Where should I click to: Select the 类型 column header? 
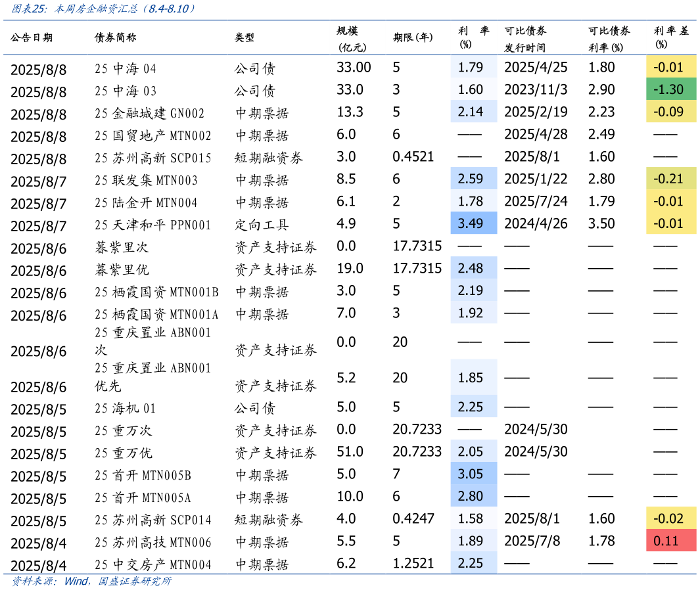245,37
